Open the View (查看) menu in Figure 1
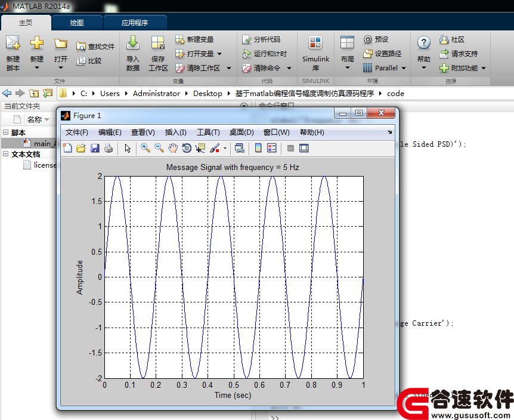This screenshot has height=420, width=514. tap(143, 132)
